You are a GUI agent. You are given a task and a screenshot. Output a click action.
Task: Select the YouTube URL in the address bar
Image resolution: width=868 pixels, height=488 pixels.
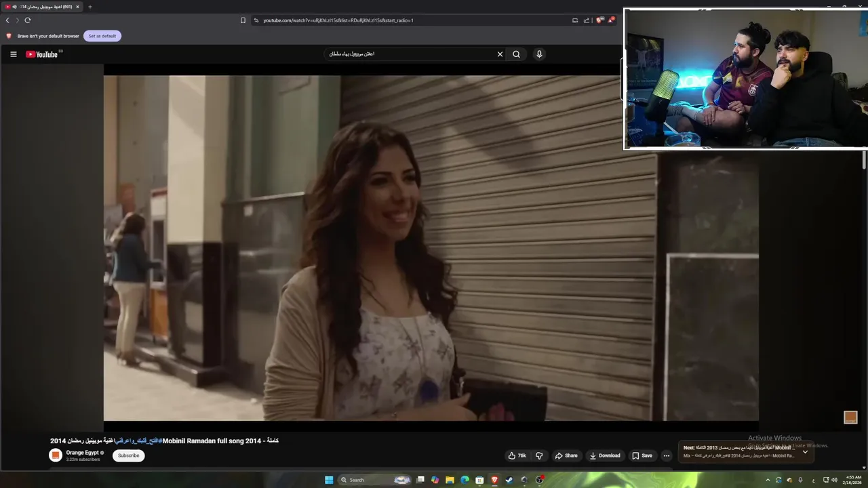coord(338,20)
